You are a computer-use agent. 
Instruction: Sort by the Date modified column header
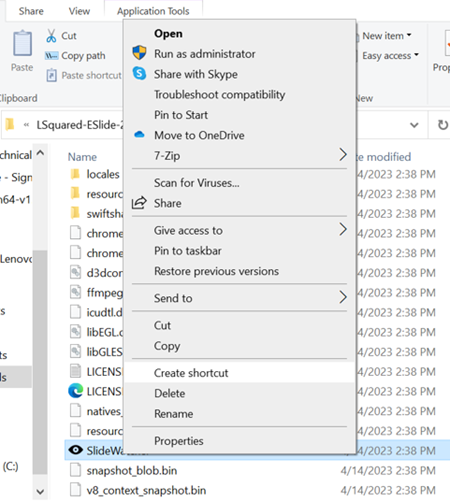(383, 157)
